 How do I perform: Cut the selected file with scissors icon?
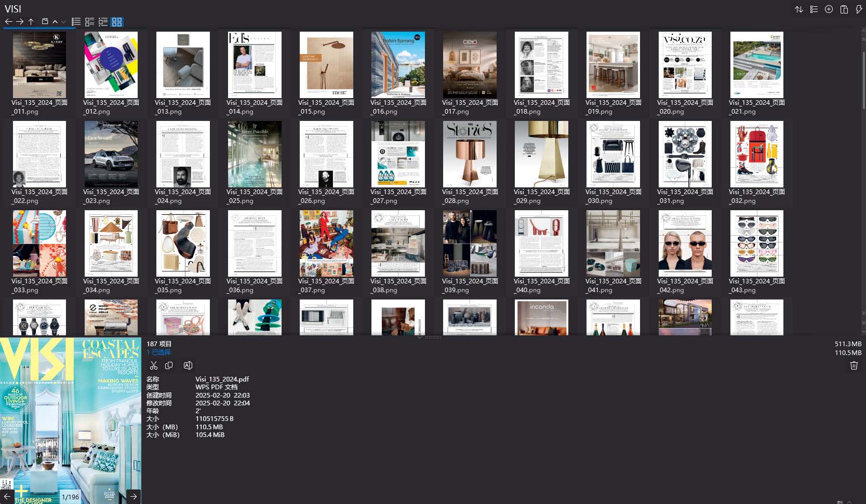click(154, 365)
